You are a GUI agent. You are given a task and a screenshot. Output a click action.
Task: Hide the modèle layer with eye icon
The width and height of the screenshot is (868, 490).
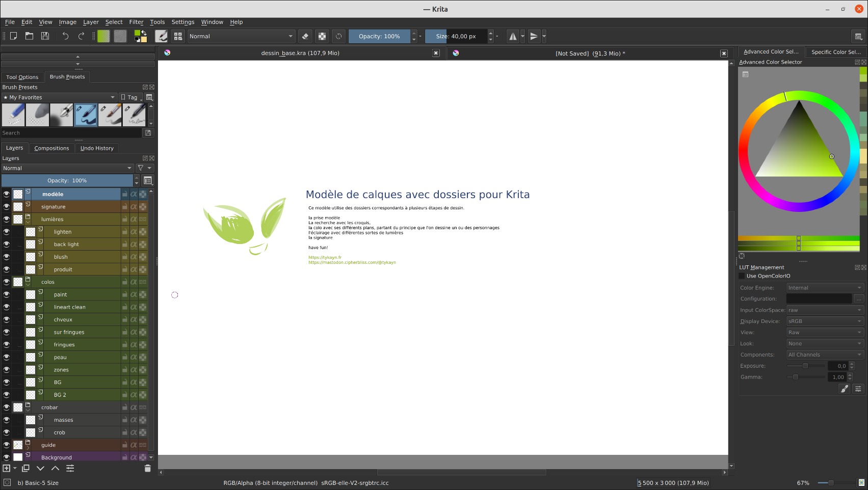(x=7, y=194)
